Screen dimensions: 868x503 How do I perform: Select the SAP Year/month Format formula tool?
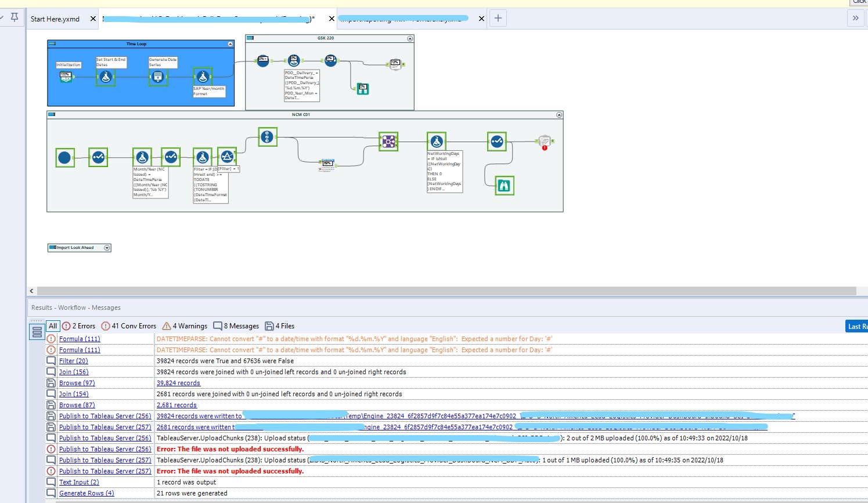coord(202,77)
